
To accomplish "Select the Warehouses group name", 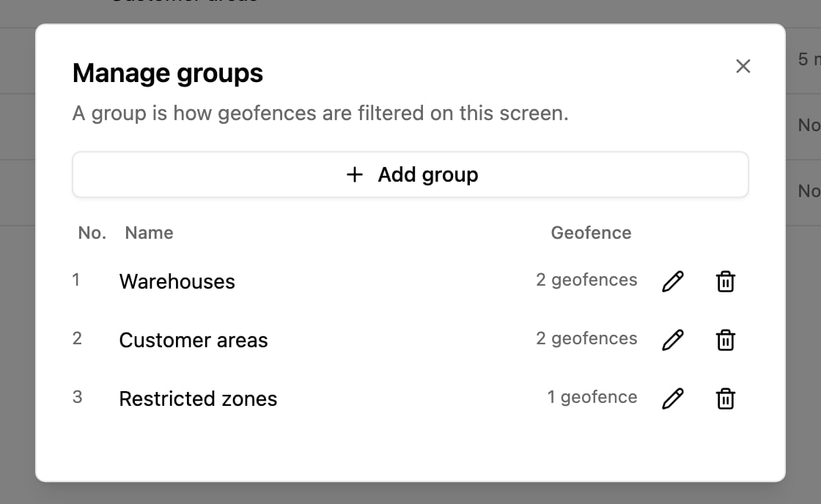I will pos(177,281).
